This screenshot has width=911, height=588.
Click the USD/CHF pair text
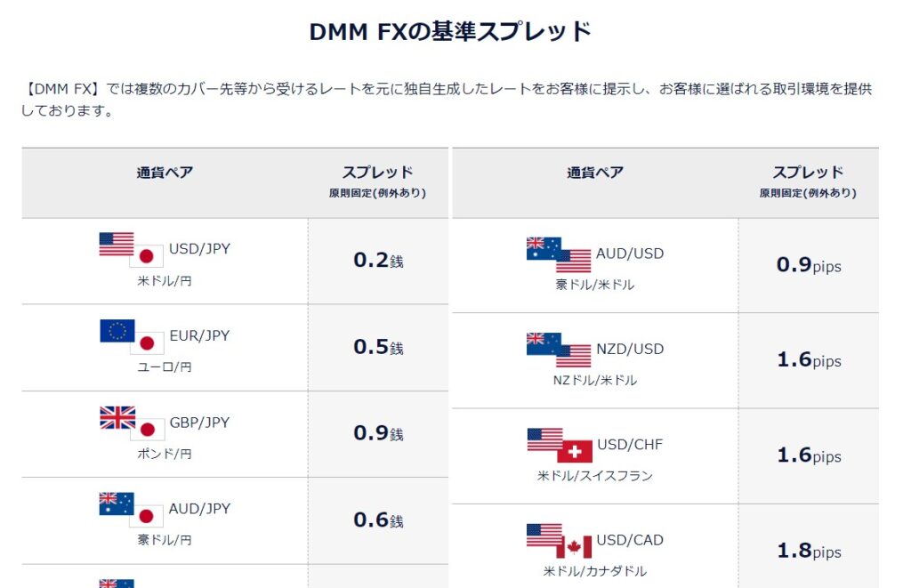pyautogui.click(x=630, y=444)
